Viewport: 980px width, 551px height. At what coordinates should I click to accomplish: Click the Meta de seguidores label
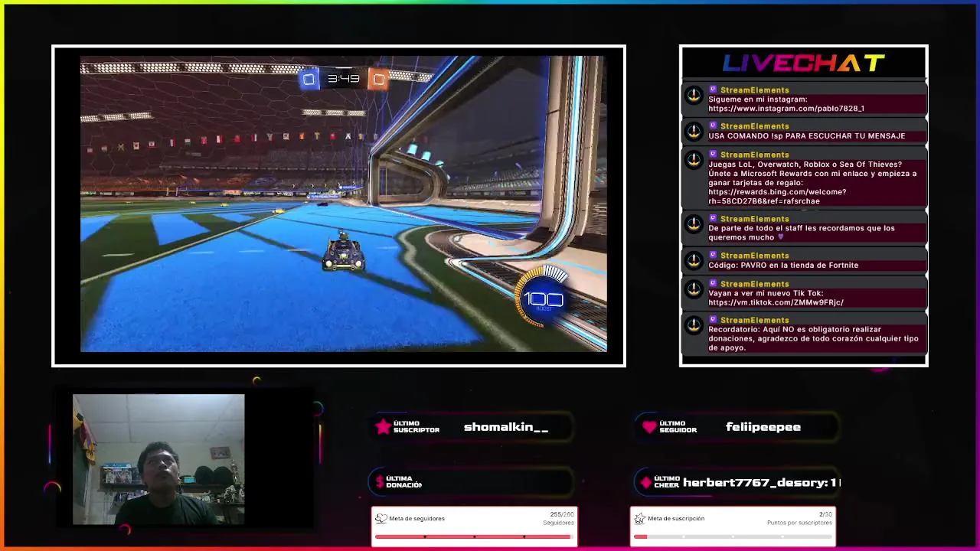416,518
